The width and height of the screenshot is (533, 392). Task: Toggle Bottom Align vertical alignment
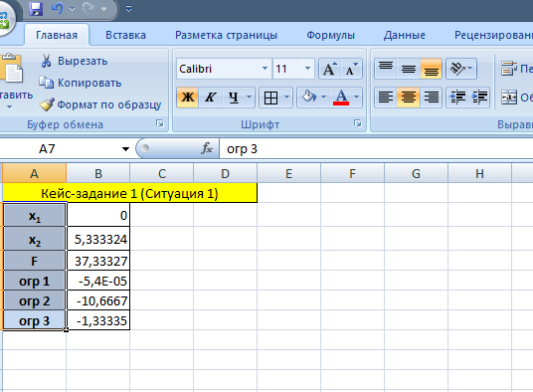431,69
